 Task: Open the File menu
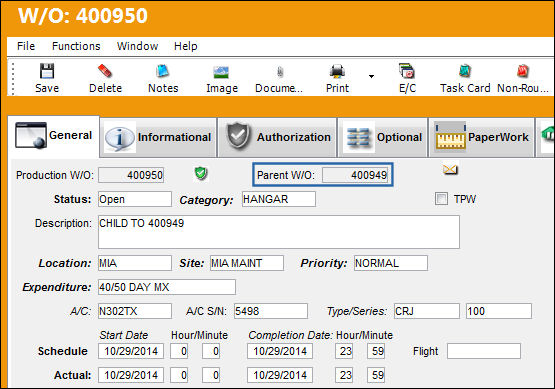(x=26, y=46)
